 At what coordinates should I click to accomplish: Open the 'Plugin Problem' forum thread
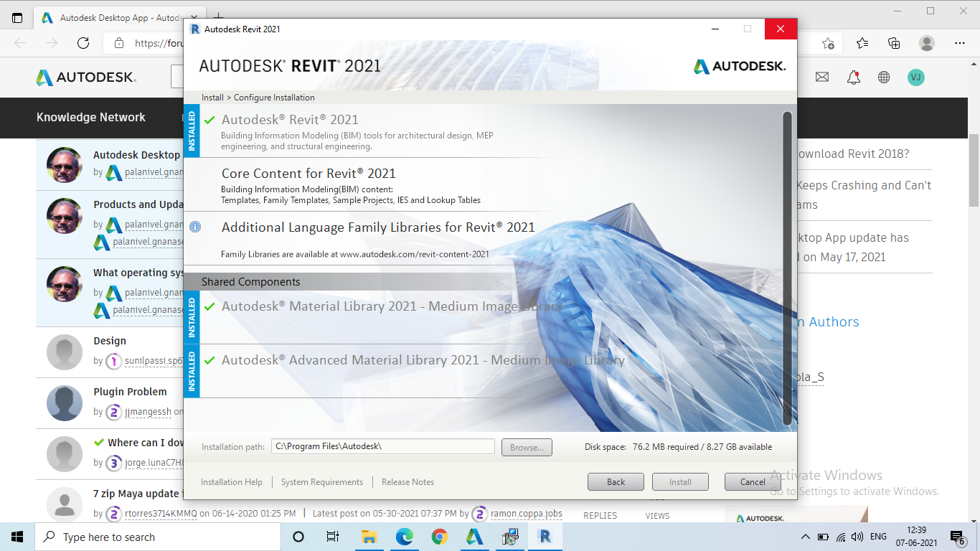130,392
